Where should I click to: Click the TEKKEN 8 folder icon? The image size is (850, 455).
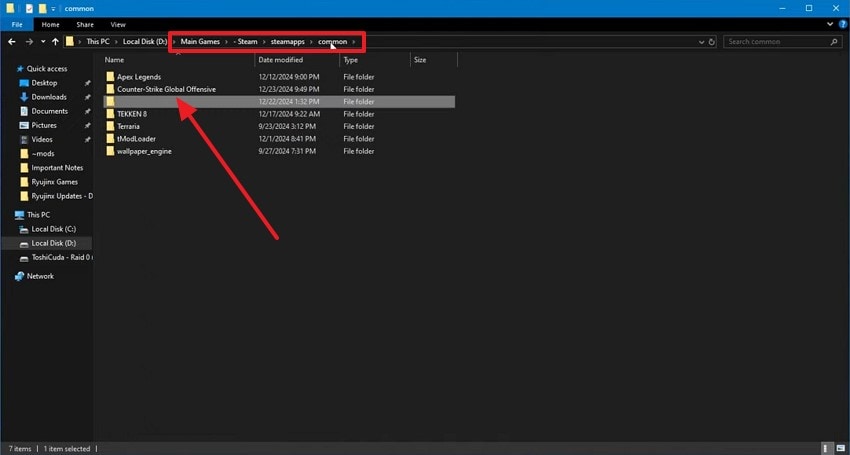pos(110,114)
